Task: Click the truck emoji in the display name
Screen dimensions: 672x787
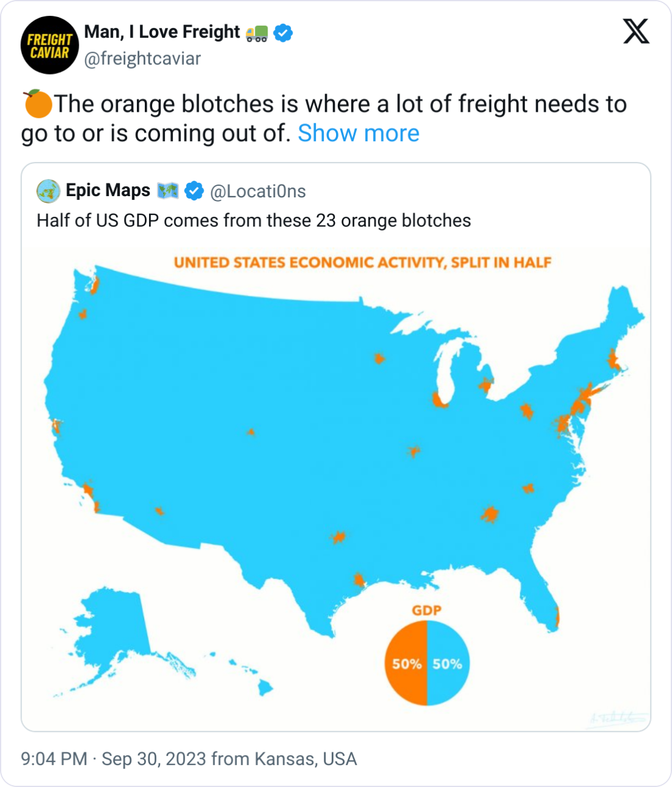Action: pyautogui.click(x=257, y=32)
